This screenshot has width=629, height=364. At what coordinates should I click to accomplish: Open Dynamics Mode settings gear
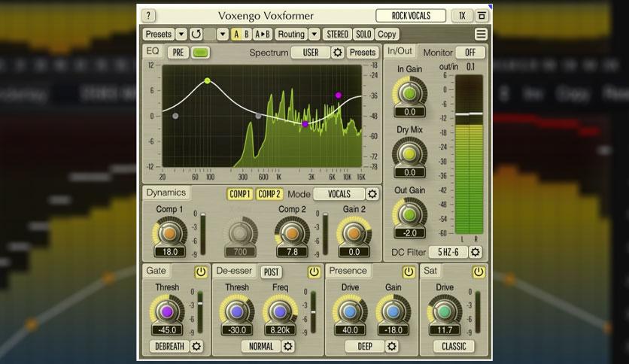tap(372, 194)
